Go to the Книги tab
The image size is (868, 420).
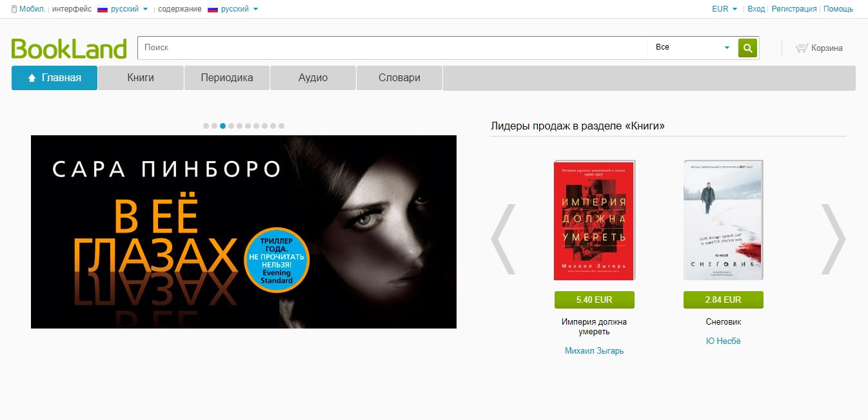tap(141, 78)
